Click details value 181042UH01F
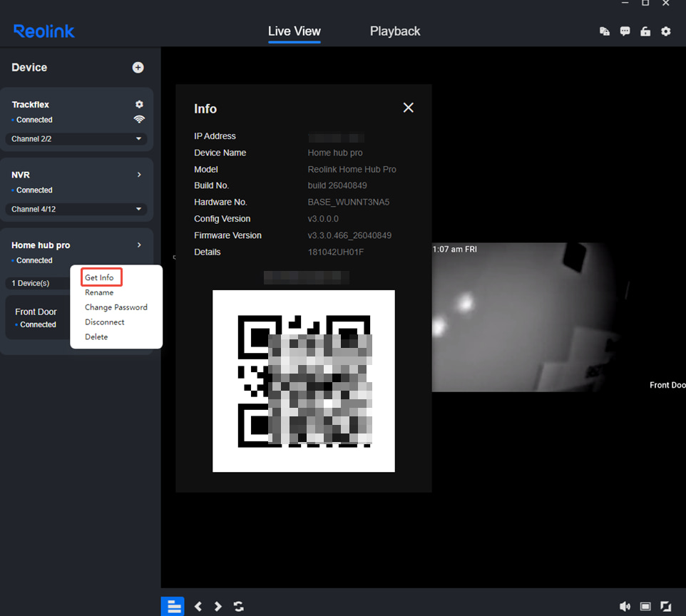Screen dimensions: 686x616 click(x=336, y=252)
